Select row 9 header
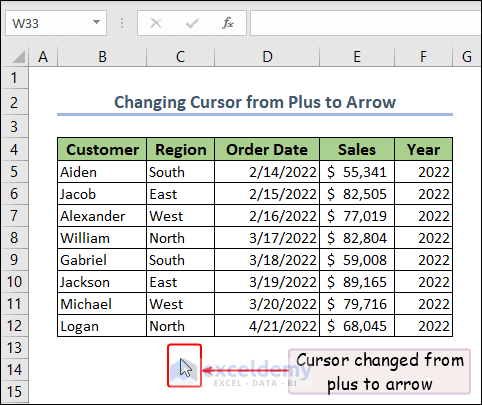This screenshot has width=482, height=405. (14, 259)
